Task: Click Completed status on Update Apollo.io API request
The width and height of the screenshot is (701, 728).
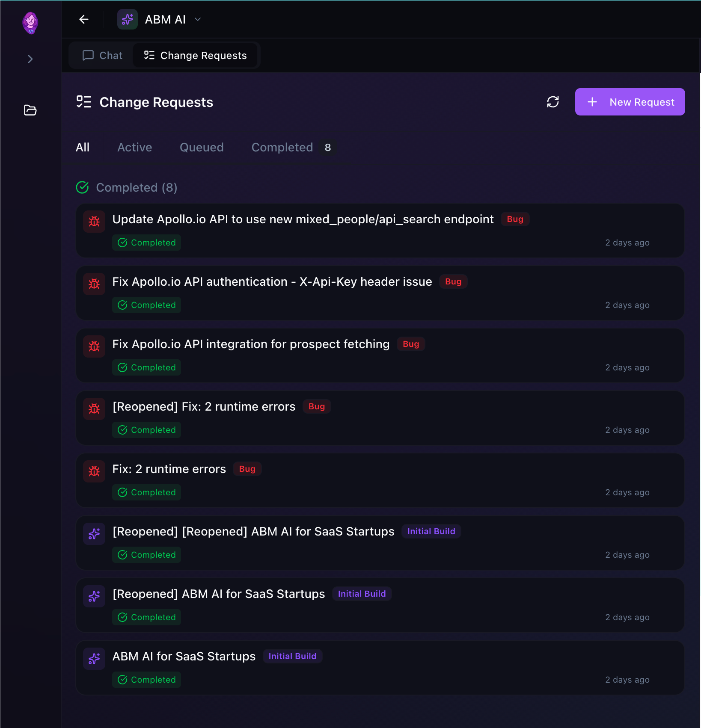Action: [146, 243]
